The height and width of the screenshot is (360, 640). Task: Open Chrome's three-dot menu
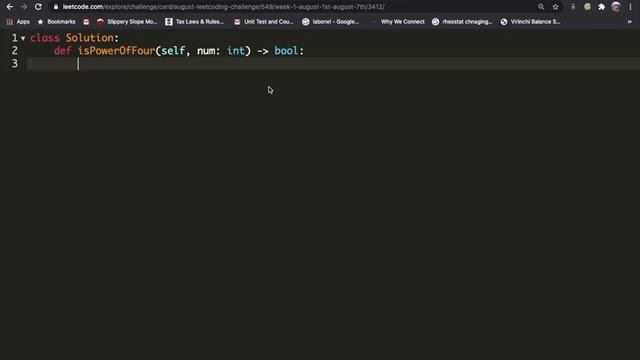(630, 7)
